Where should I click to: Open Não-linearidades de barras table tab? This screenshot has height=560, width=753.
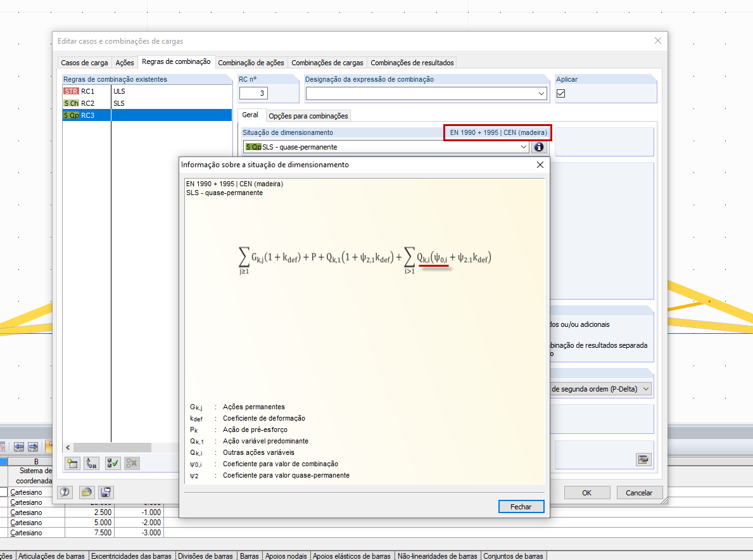coord(438,556)
